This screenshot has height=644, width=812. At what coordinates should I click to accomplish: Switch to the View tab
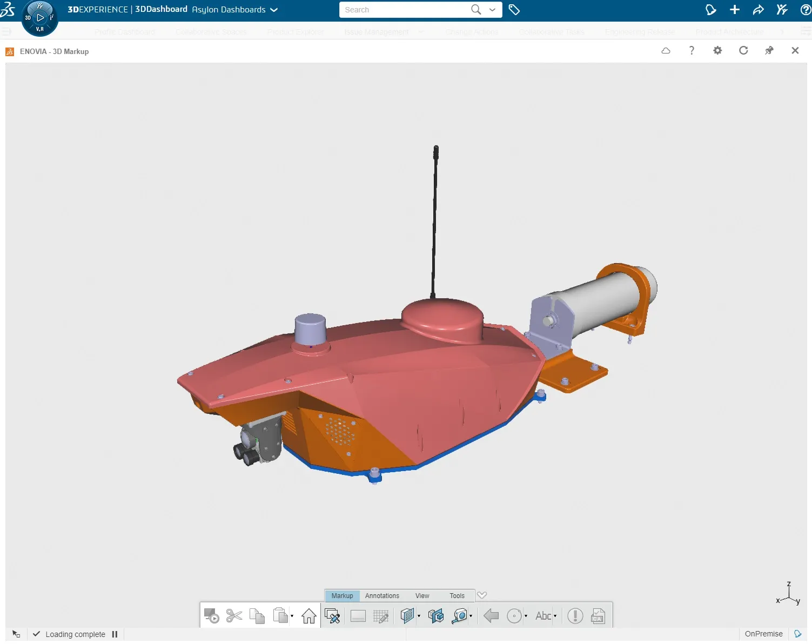tap(422, 595)
